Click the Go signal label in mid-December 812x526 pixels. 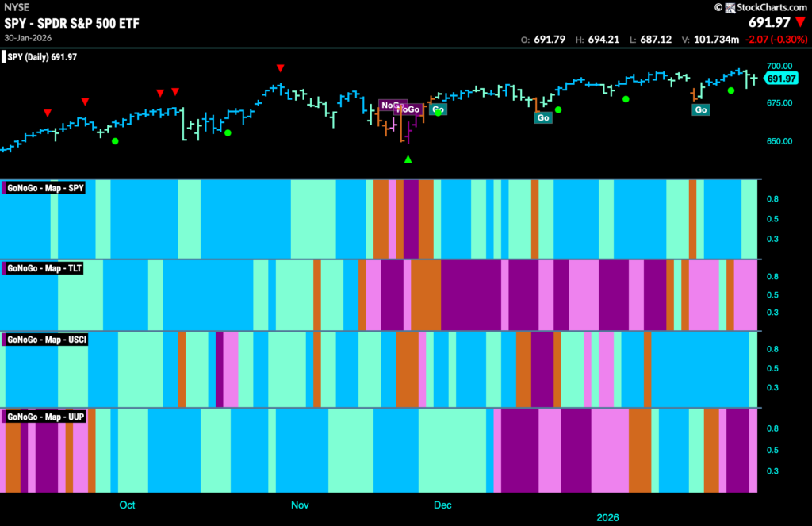[543, 117]
